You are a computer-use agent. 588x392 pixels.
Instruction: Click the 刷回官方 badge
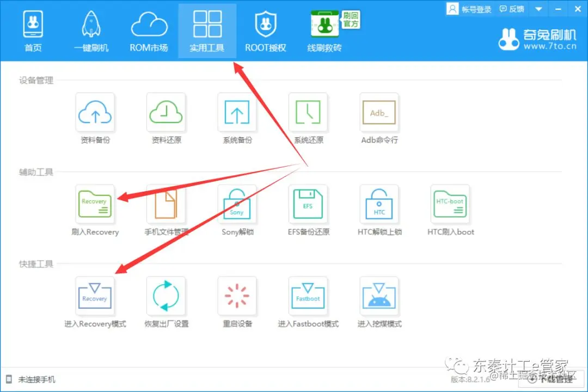pyautogui.click(x=351, y=20)
